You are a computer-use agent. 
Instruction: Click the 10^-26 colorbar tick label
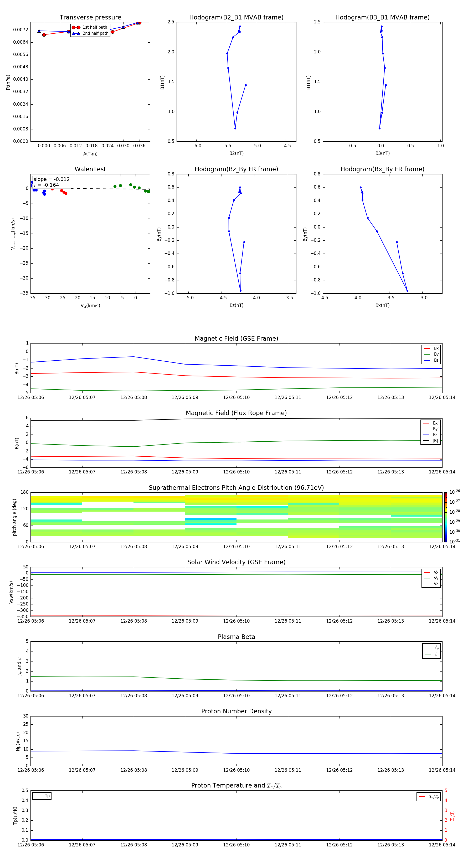click(455, 492)
